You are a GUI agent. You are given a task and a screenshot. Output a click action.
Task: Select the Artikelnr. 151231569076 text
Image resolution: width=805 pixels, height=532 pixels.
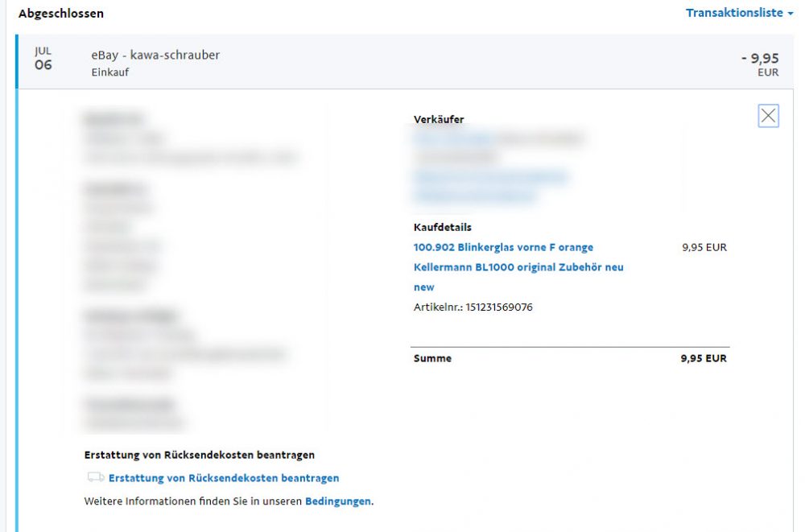(x=475, y=307)
